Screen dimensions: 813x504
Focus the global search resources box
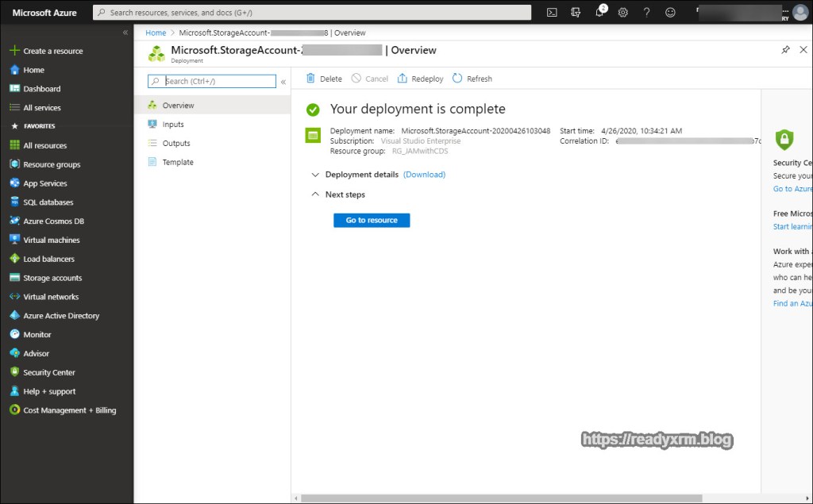(x=311, y=13)
